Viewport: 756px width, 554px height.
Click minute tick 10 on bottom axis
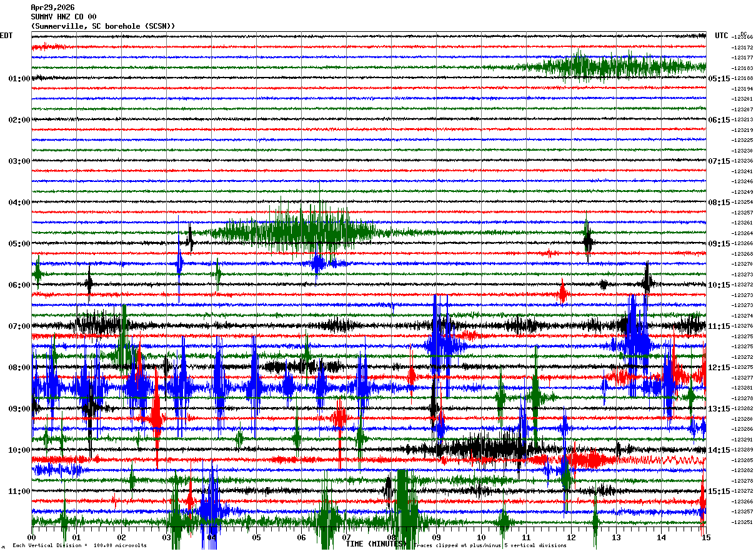point(481,537)
